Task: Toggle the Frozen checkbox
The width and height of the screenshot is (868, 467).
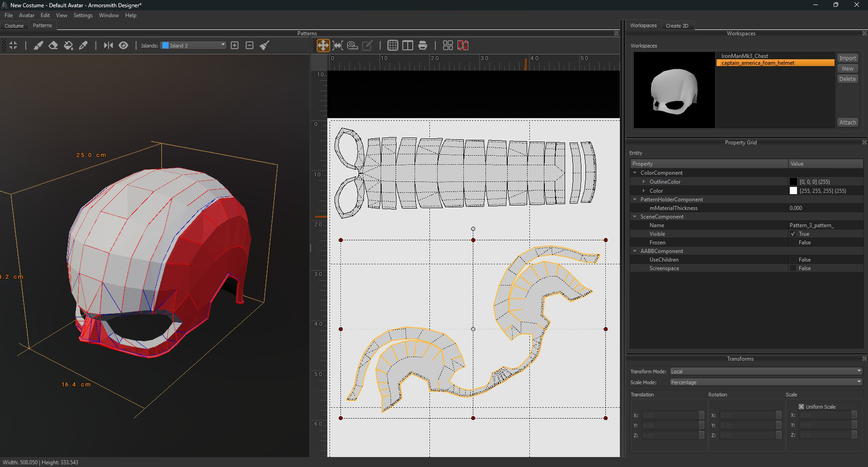Action: point(793,243)
